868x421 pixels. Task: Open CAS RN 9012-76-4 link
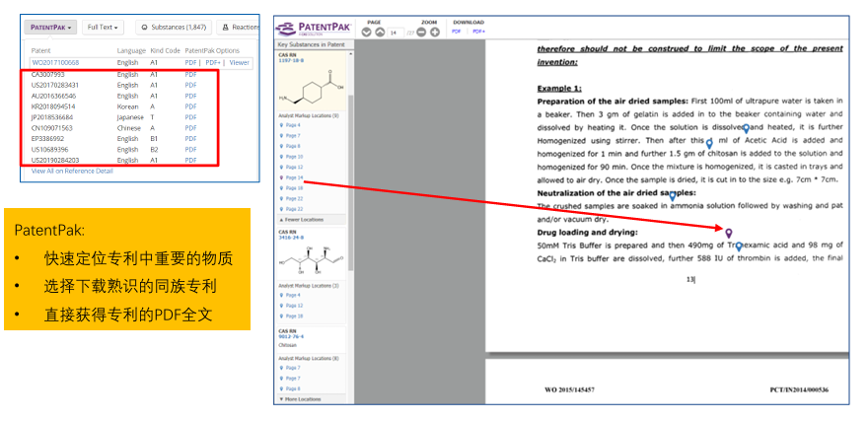(291, 336)
